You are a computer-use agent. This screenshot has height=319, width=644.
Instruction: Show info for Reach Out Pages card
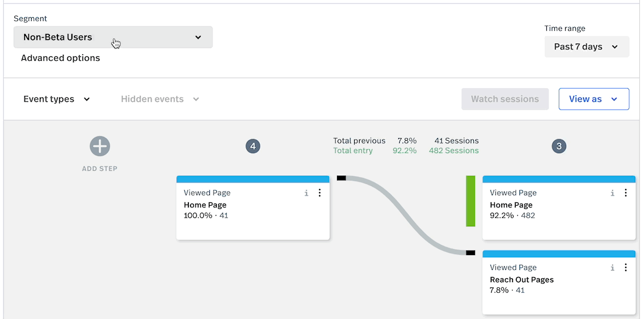[x=612, y=267]
